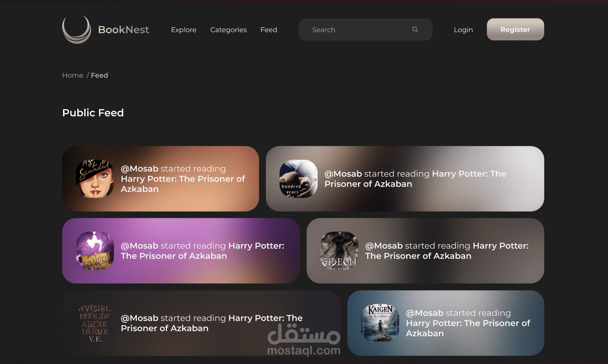Click the Login link
Screen dimensions: 608x364
[x=463, y=30]
